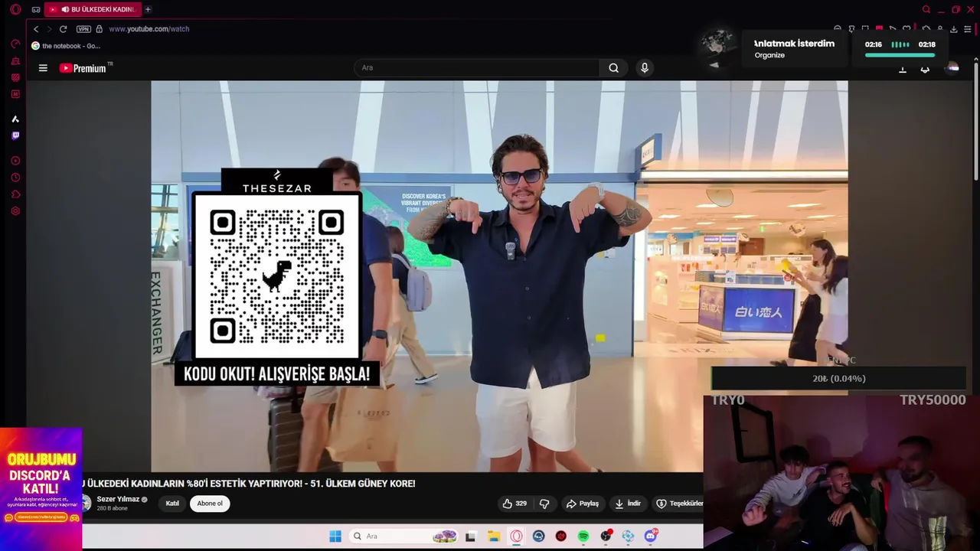Viewport: 980px width, 551px height.
Task: Open YouTube notifications bell
Action: pos(925,69)
